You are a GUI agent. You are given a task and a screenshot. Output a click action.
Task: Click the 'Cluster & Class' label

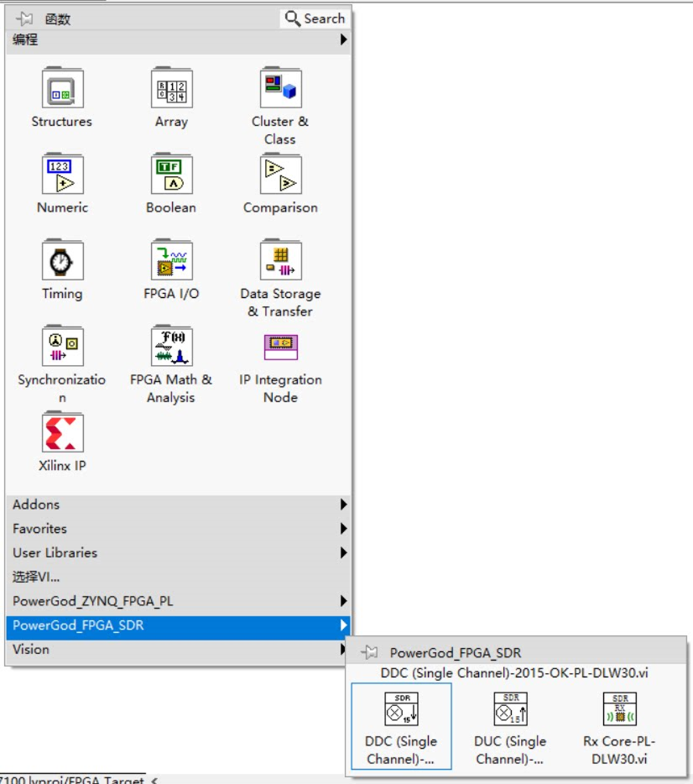point(280,130)
